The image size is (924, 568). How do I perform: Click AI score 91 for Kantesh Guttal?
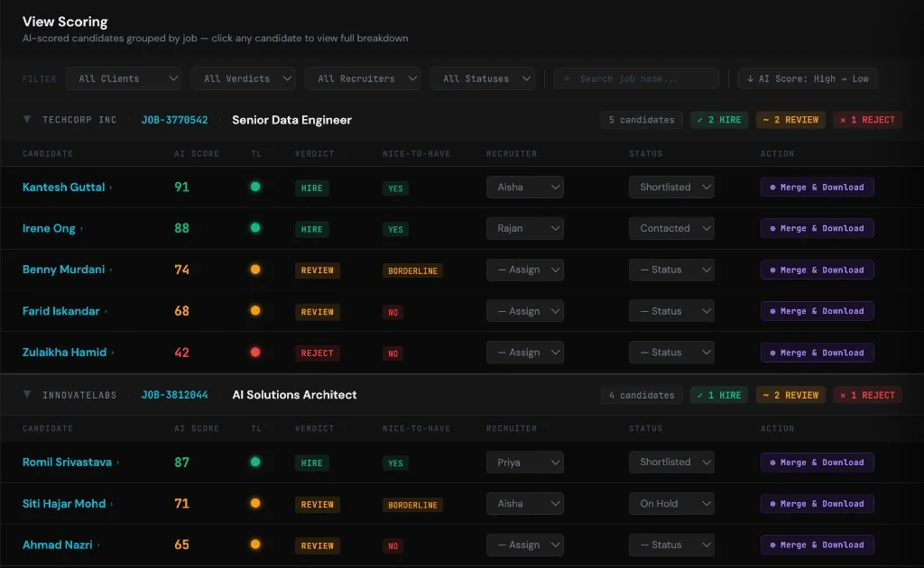click(x=181, y=188)
